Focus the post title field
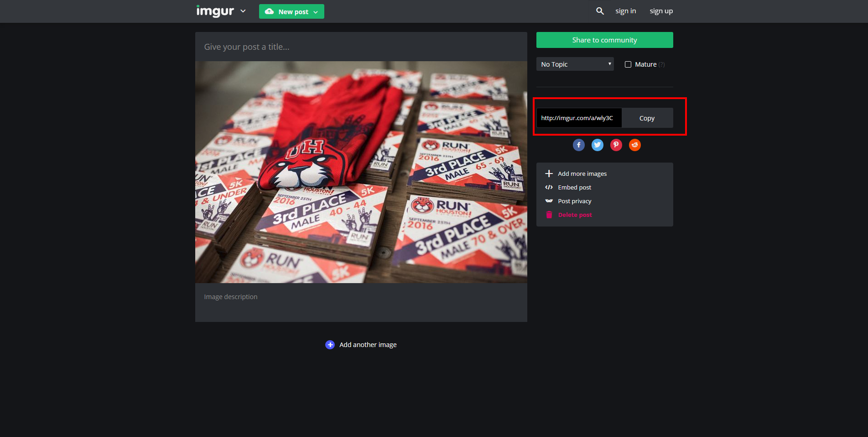Screen dimensions: 868x437 click(x=361, y=47)
